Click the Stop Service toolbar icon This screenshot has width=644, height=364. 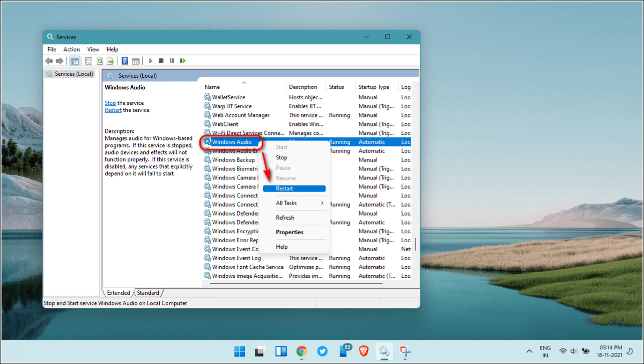click(x=161, y=61)
